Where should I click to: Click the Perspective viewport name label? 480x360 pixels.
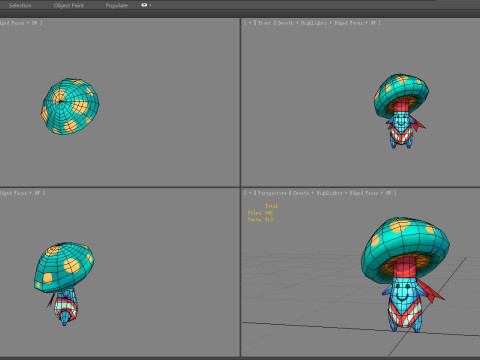[x=272, y=193]
